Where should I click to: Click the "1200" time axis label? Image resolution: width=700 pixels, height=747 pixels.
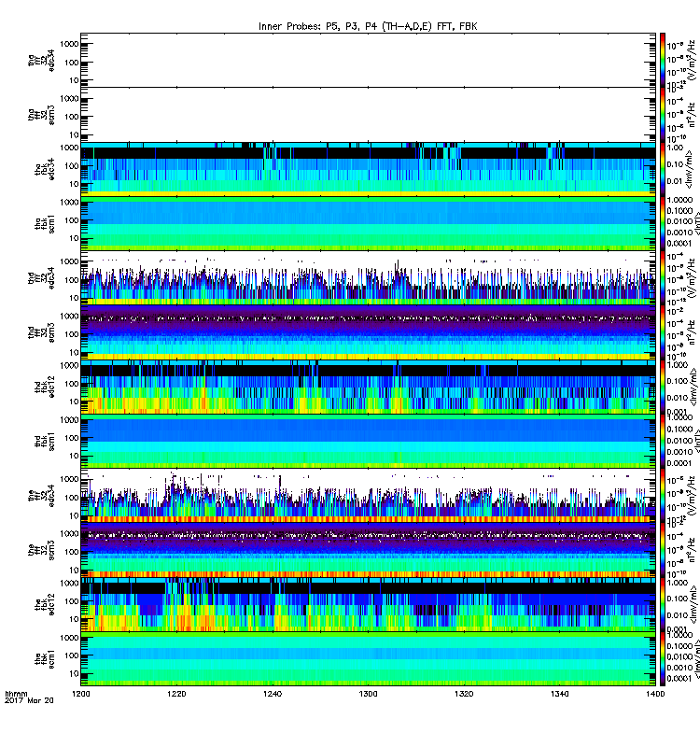click(81, 694)
